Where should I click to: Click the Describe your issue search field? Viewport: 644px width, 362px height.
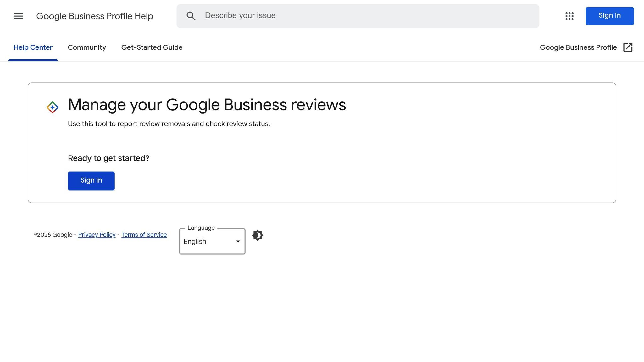[x=358, y=15]
